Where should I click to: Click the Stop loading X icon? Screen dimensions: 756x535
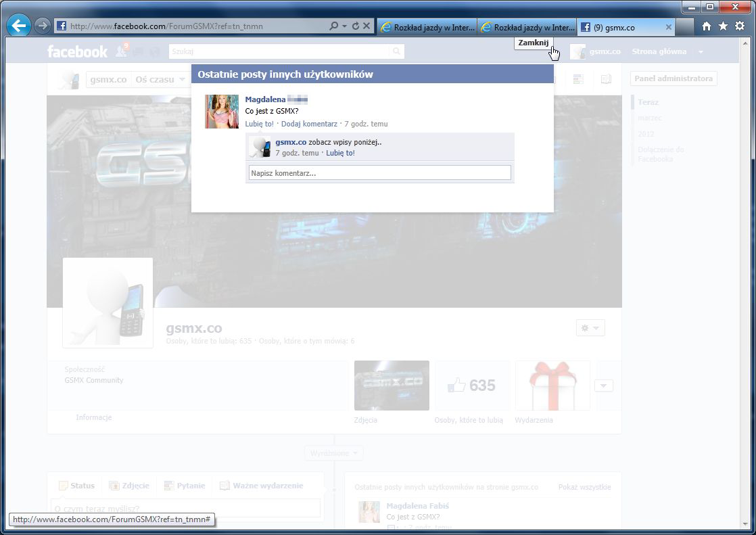[x=367, y=26]
